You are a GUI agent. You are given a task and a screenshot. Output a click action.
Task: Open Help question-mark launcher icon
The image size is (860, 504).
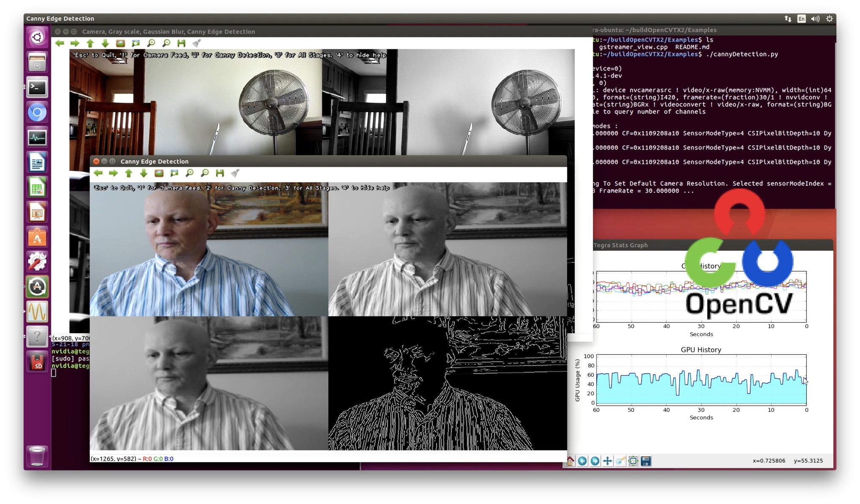(x=37, y=337)
